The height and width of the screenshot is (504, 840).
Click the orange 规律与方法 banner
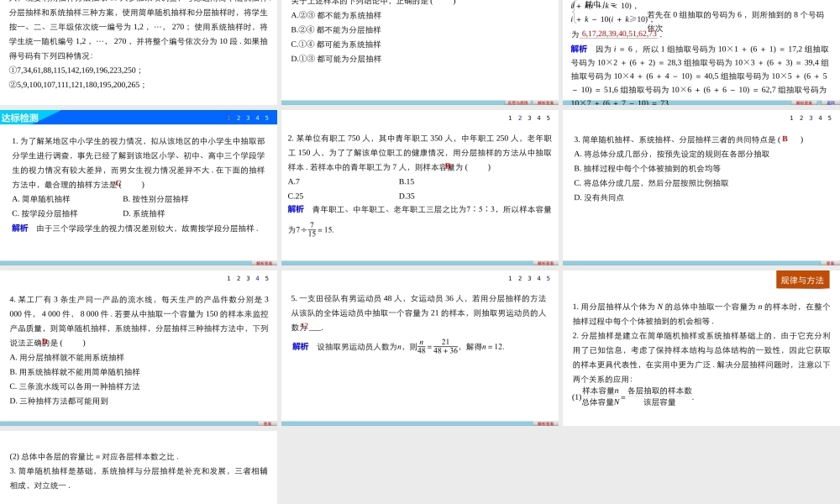coord(801,280)
